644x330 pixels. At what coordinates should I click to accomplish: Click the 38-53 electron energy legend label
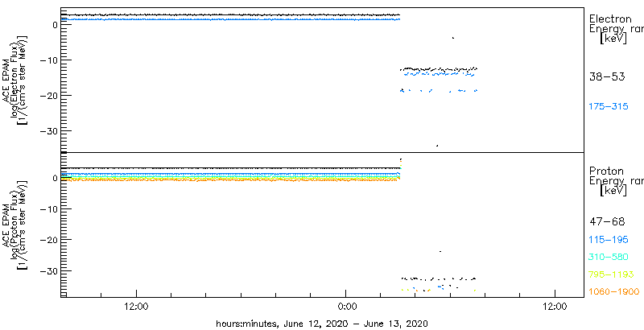[x=607, y=76]
